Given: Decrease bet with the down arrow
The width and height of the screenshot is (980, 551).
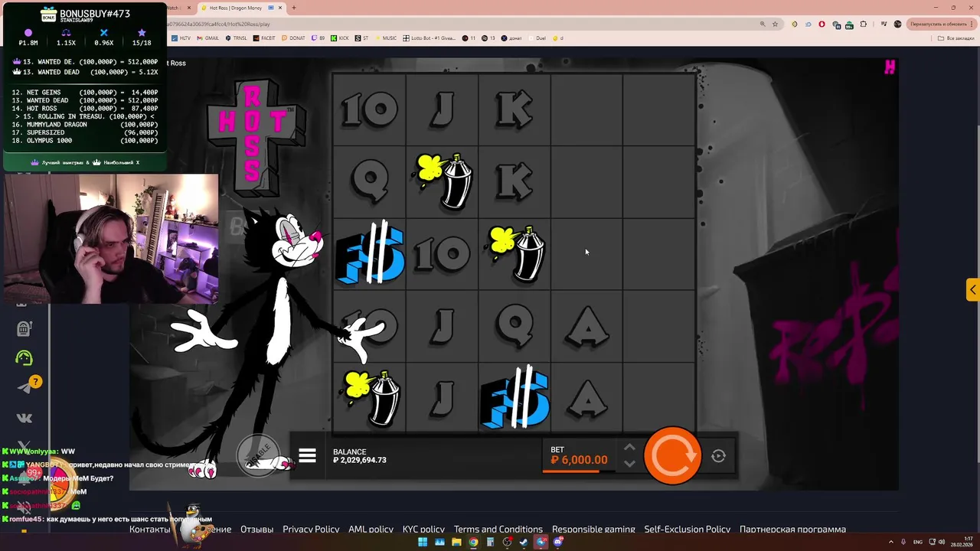Looking at the screenshot, I should click(x=629, y=464).
